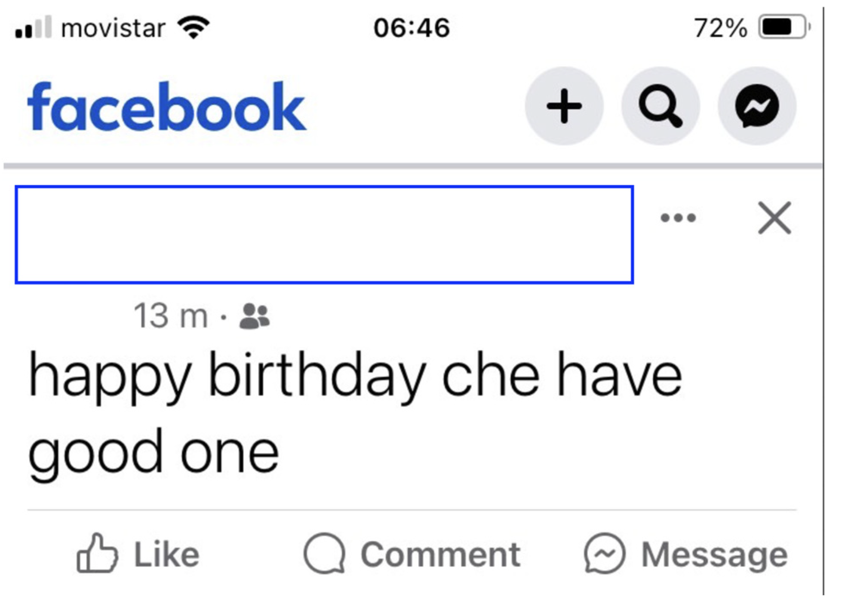Tap the plus create button

[x=564, y=106]
